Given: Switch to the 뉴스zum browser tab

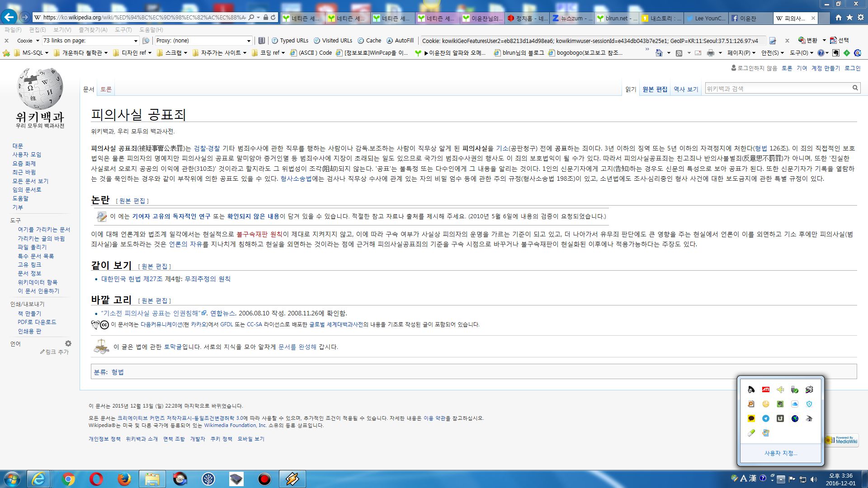Looking at the screenshot, I should [571, 18].
